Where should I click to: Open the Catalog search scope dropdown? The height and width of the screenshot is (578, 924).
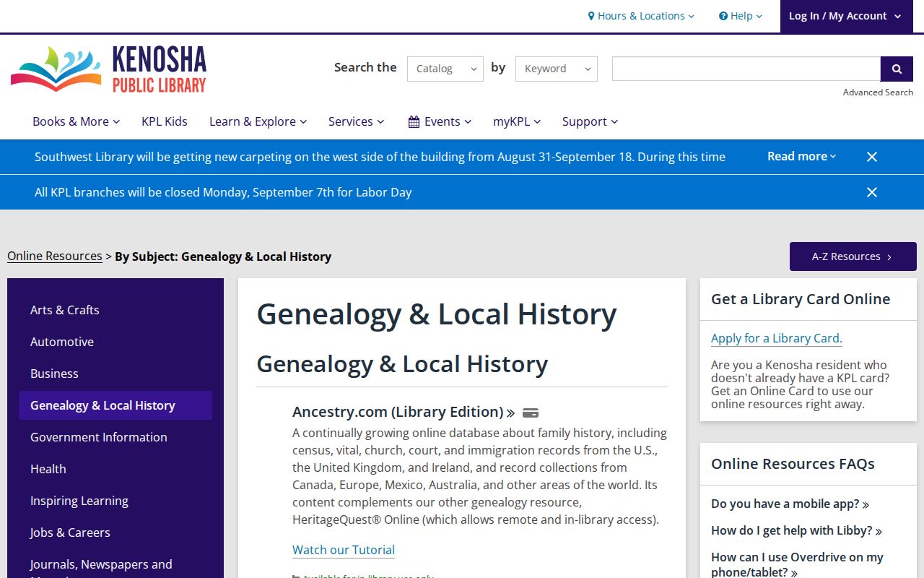445,69
